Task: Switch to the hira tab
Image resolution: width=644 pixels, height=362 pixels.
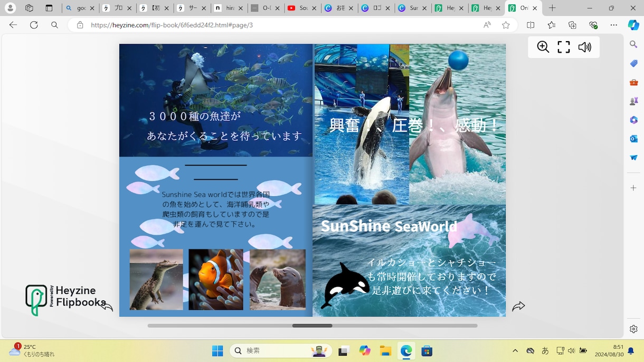Action: [228, 8]
